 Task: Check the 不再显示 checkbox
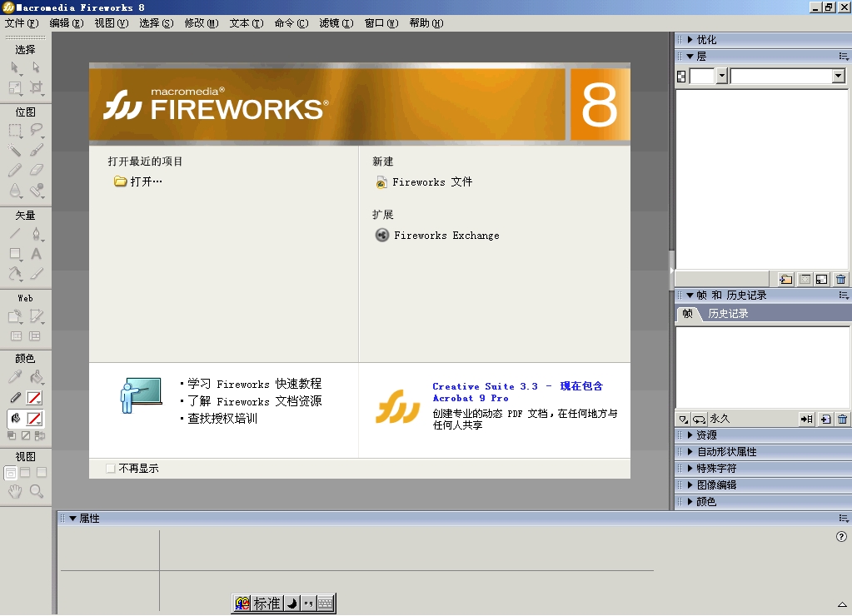110,469
